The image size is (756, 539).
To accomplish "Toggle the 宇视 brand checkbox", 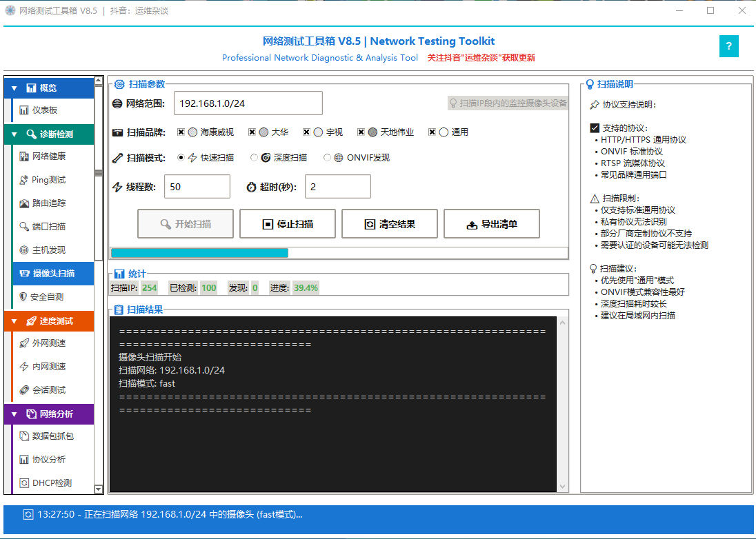I will point(306,132).
